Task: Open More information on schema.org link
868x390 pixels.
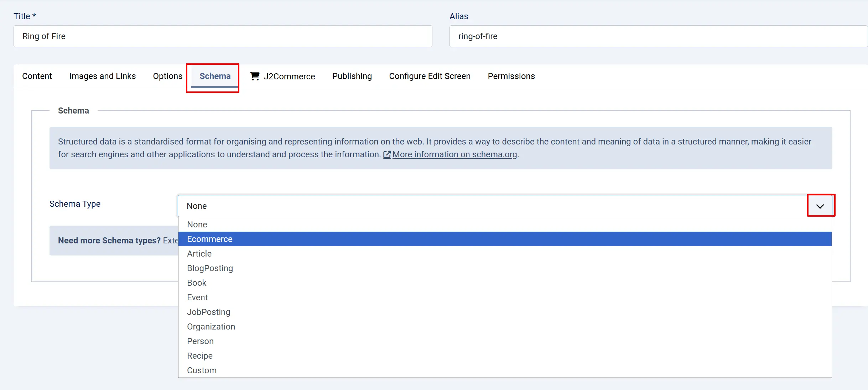Action: pos(455,154)
